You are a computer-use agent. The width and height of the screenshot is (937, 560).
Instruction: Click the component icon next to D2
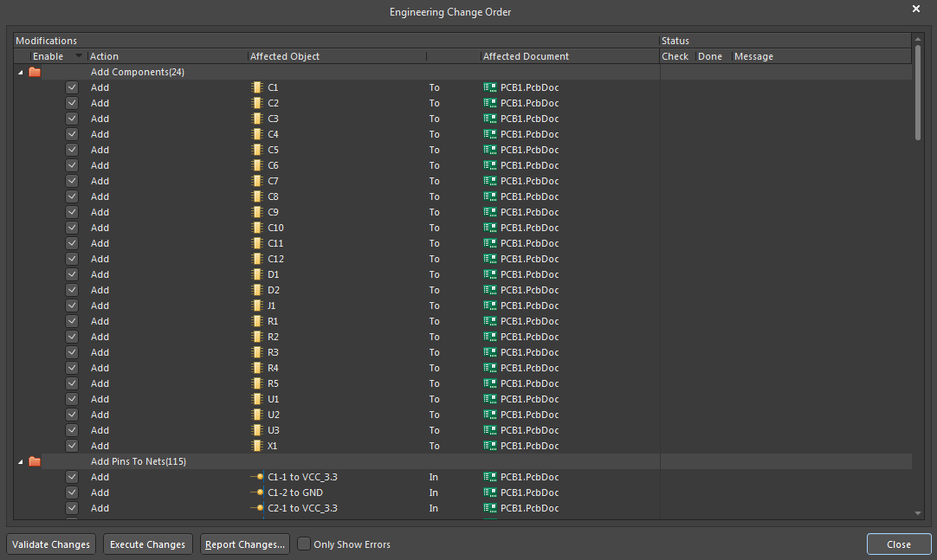coord(256,290)
